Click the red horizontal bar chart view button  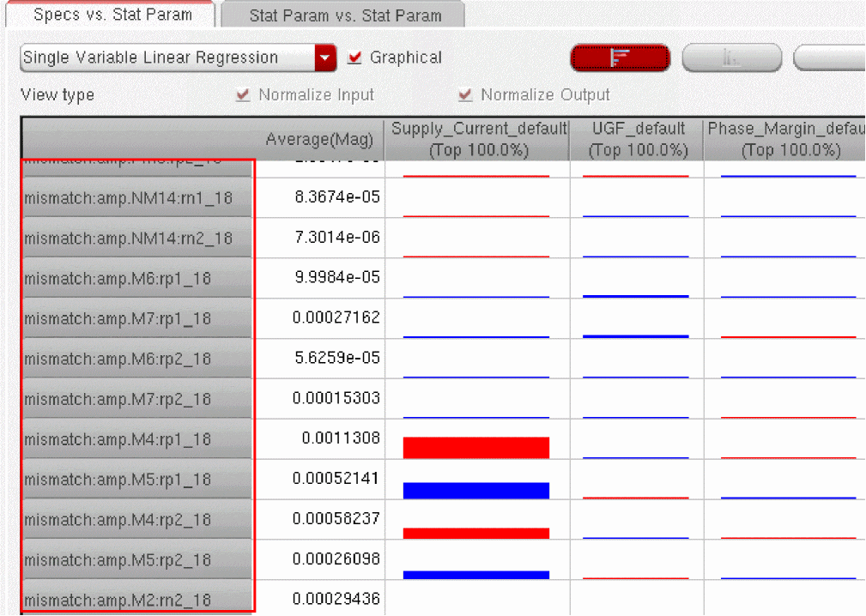click(620, 57)
